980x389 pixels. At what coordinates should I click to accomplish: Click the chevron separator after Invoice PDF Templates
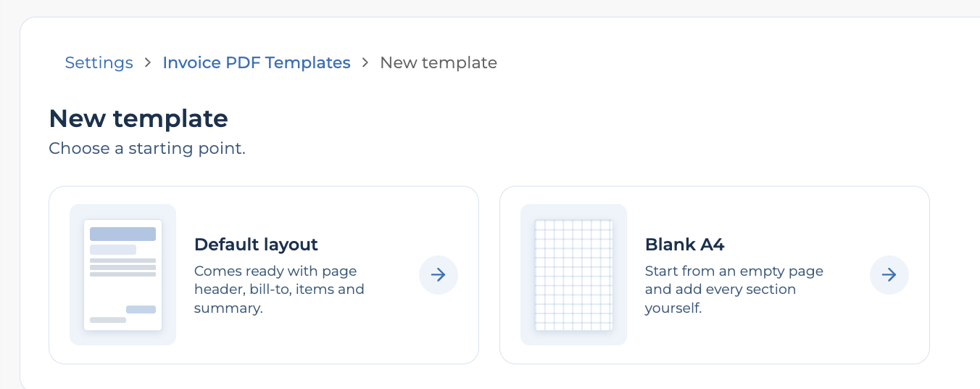coord(365,62)
